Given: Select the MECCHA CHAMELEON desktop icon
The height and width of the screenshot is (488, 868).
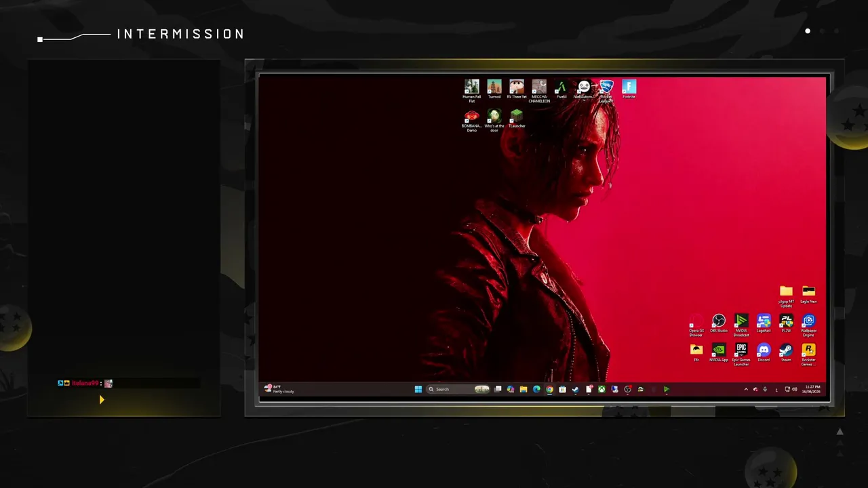Looking at the screenshot, I should [x=539, y=91].
